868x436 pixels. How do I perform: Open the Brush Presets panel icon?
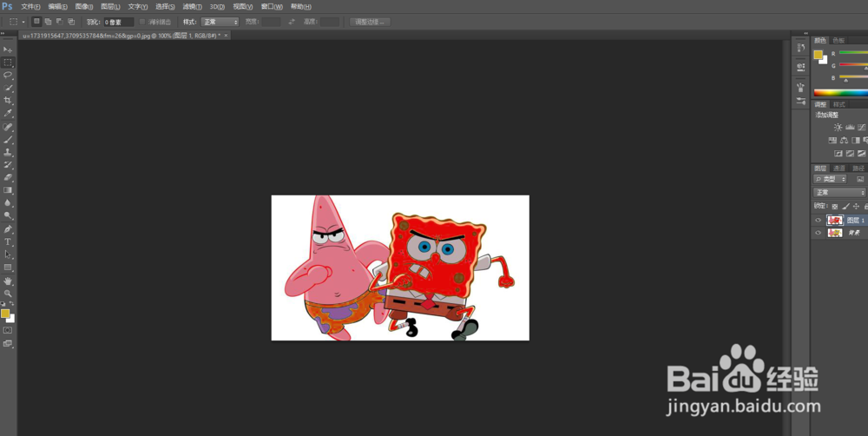(800, 102)
